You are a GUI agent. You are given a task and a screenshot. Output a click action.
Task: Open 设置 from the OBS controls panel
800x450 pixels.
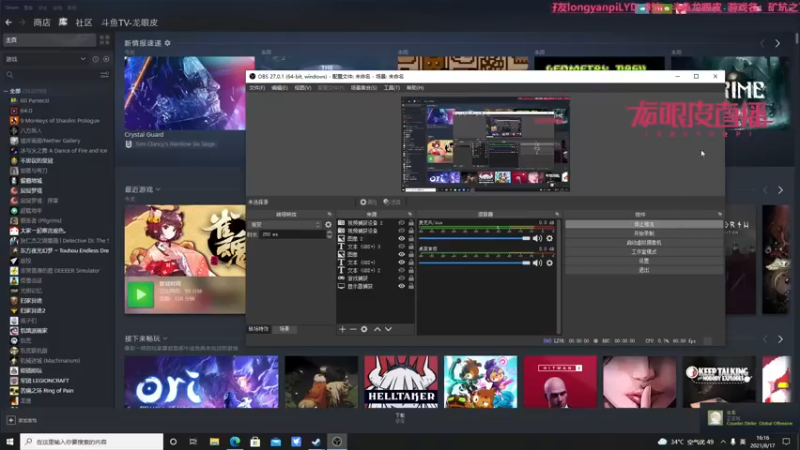pos(644,261)
